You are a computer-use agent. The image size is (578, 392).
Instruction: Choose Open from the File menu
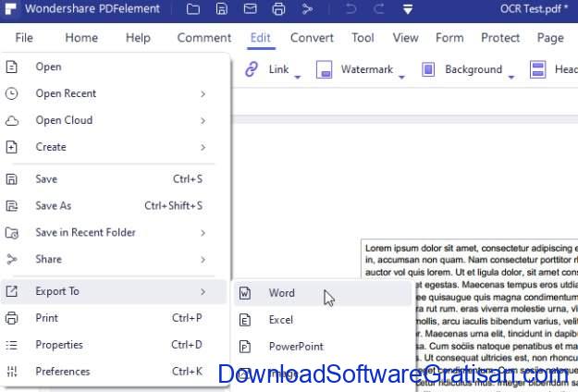tap(116, 67)
